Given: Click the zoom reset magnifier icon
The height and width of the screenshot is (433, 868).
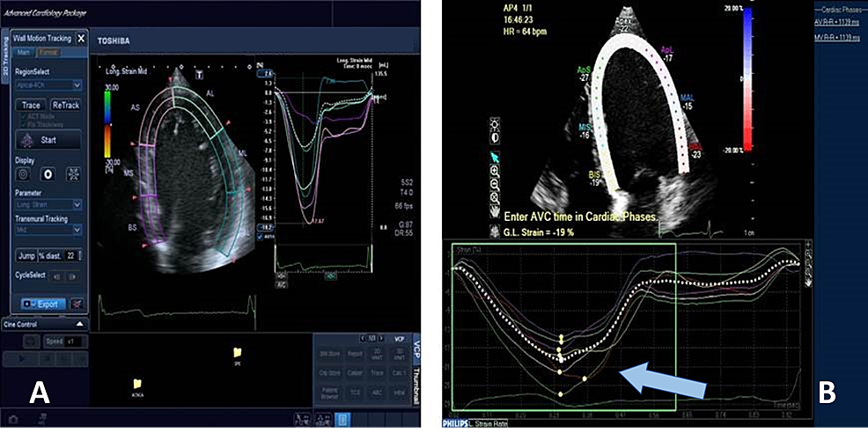Looking at the screenshot, I should 495,198.
